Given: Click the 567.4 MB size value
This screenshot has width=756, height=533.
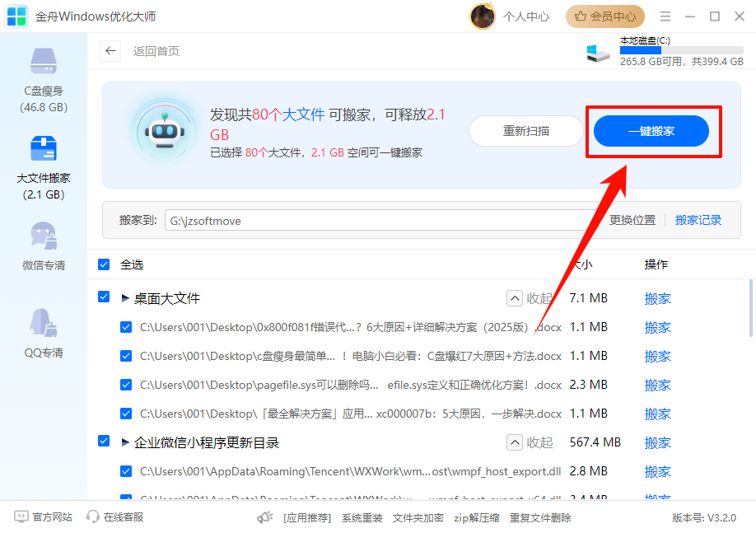Looking at the screenshot, I should pyautogui.click(x=595, y=442).
